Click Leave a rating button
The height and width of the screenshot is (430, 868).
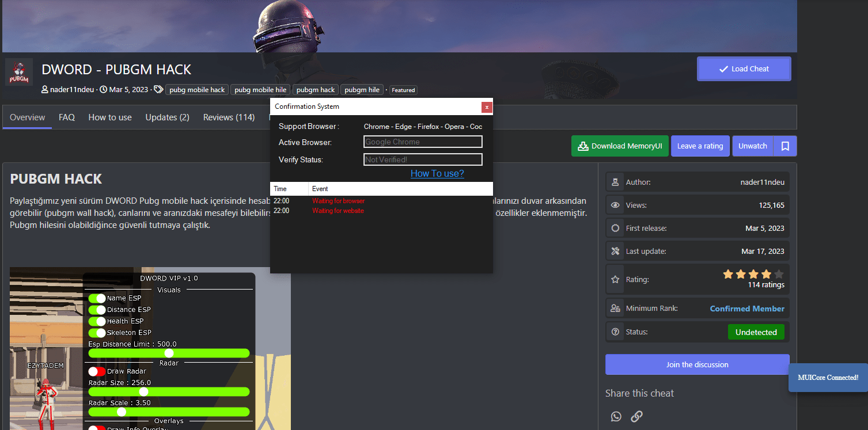[x=700, y=146]
